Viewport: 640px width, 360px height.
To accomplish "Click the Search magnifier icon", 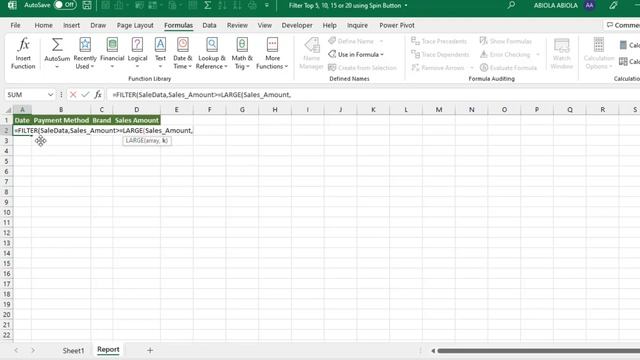I will (x=511, y=5).
